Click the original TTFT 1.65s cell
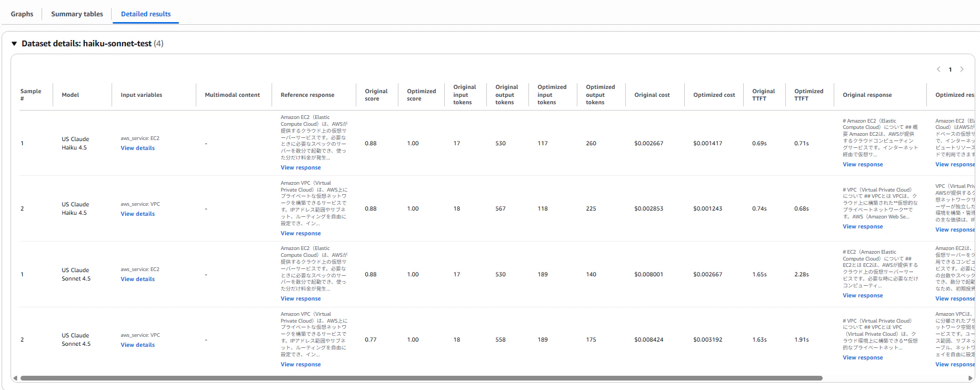This screenshot has height=390, width=980. [759, 274]
